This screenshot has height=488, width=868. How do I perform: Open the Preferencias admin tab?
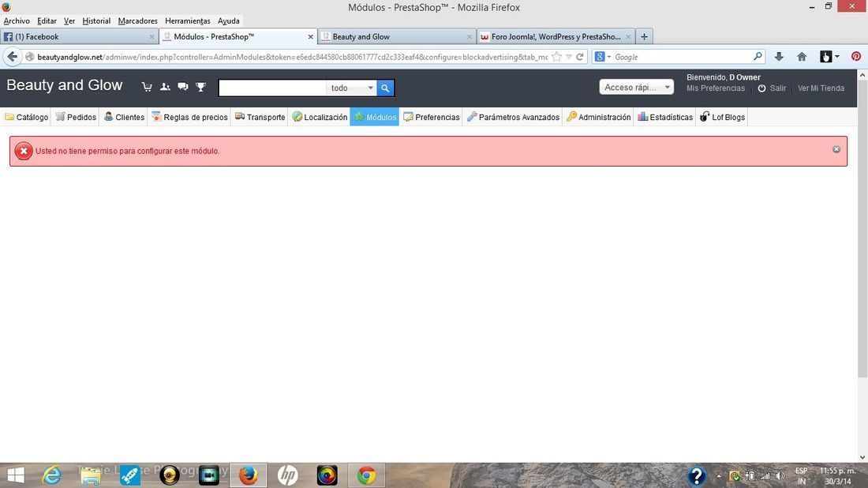click(x=431, y=117)
